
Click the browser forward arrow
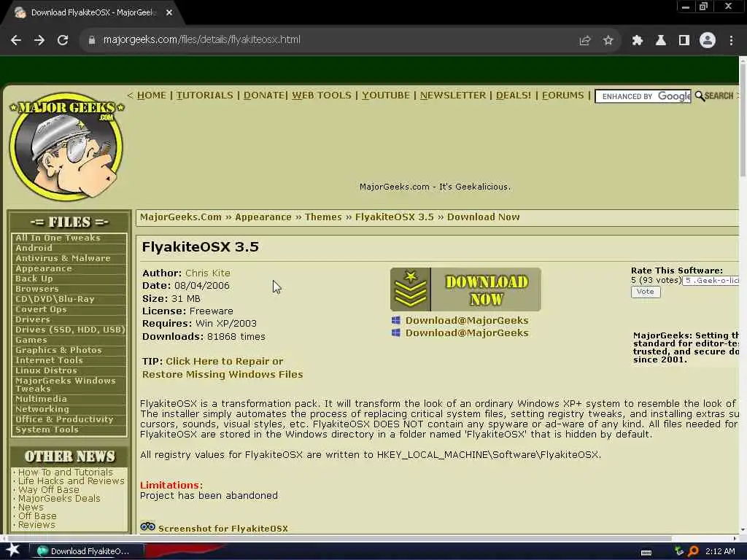39,40
